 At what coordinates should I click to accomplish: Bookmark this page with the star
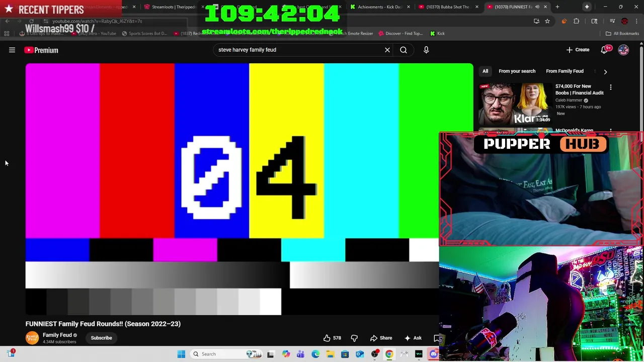point(547,21)
